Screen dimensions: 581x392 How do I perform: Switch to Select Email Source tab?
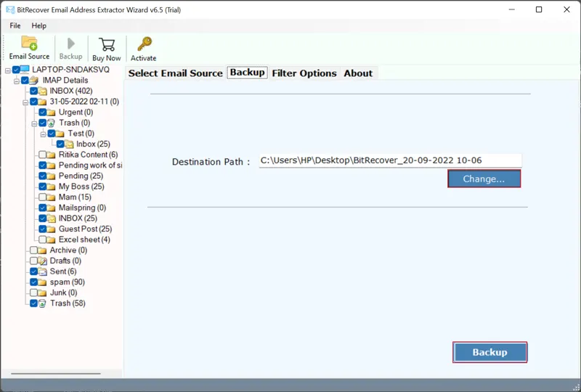point(176,73)
